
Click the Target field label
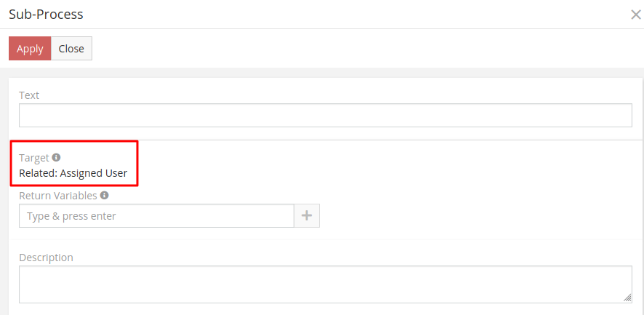[34, 157]
